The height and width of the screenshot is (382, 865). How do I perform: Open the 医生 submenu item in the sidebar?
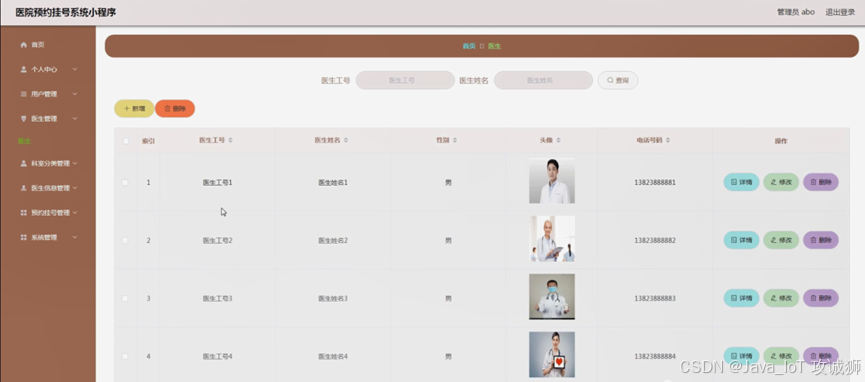(24, 141)
